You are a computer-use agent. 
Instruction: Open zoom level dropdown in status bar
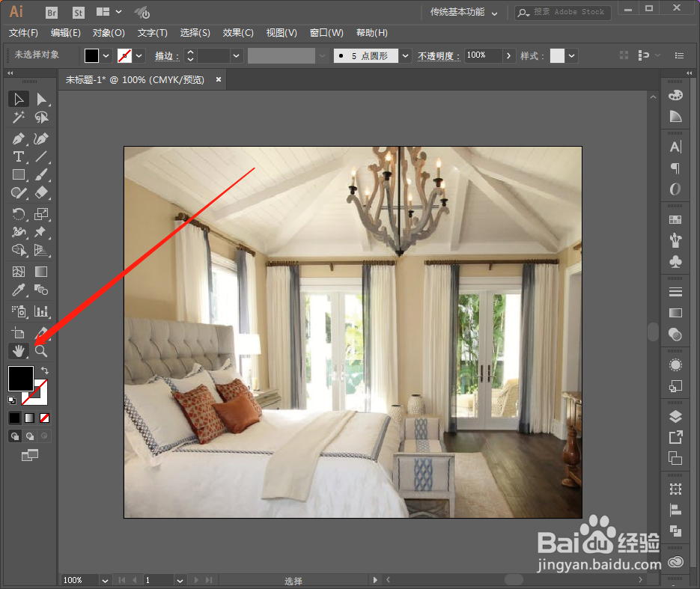(x=105, y=581)
